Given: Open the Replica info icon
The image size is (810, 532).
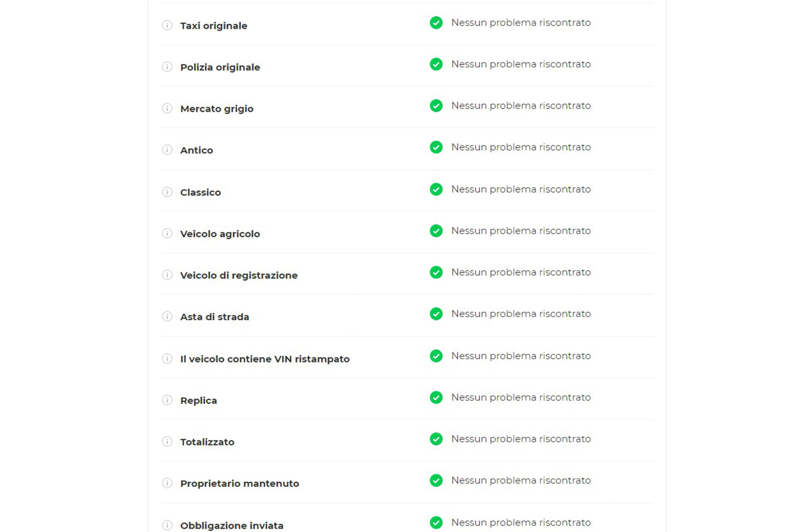Looking at the screenshot, I should pos(167,400).
